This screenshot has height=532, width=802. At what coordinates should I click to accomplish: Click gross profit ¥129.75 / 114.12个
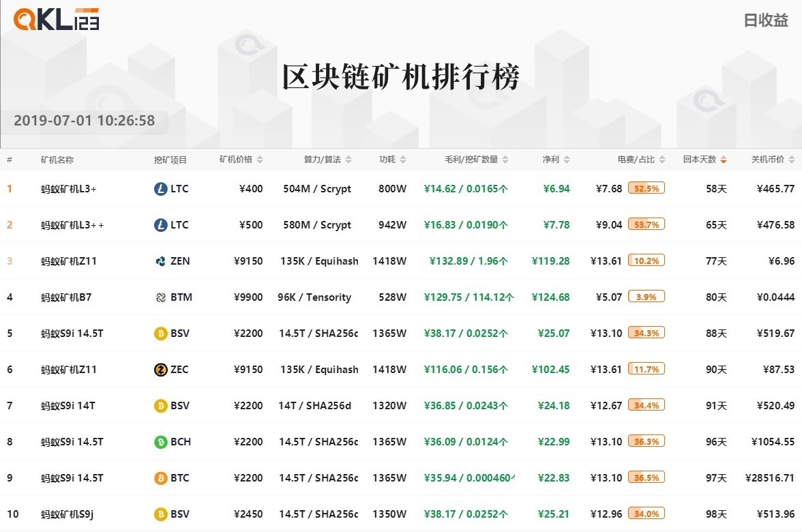click(x=469, y=297)
